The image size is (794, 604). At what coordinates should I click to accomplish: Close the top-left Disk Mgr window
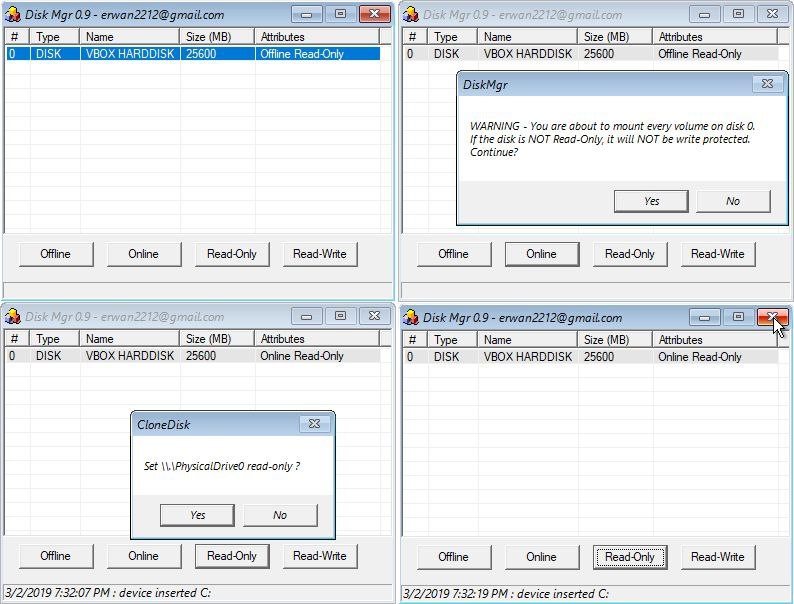point(375,14)
